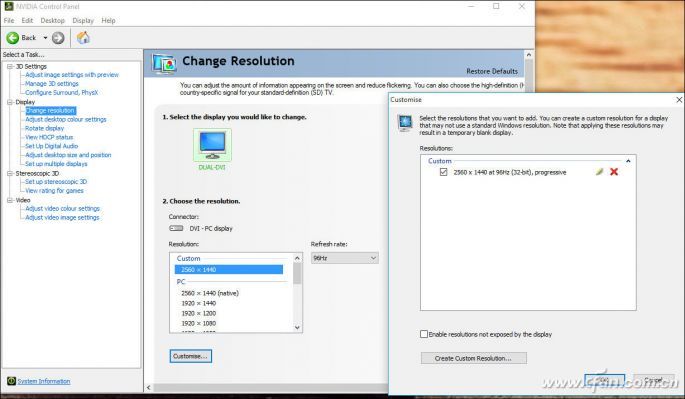The image size is (685, 399).
Task: Close the Customise dialog
Action: coord(679,100)
